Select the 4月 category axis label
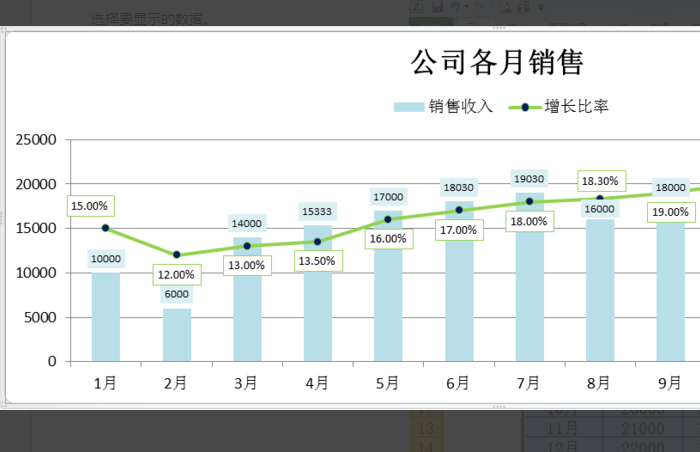Screen dimensions: 700x452 [x=317, y=383]
